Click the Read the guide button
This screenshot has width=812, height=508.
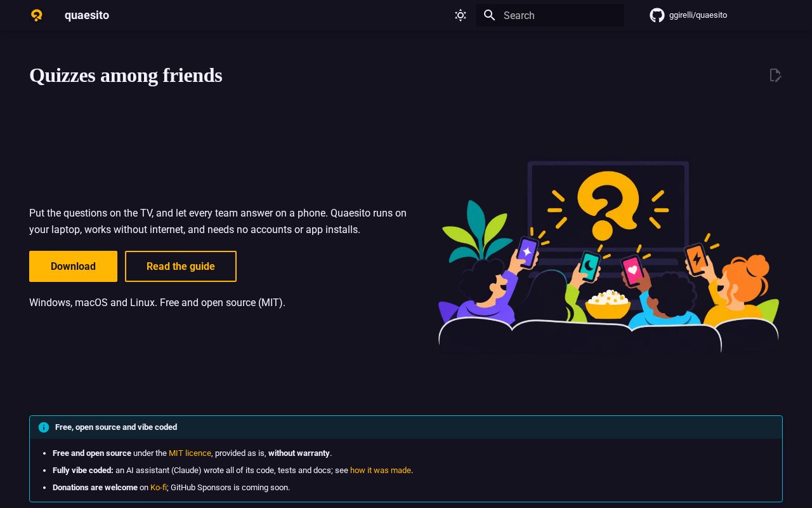[181, 266]
